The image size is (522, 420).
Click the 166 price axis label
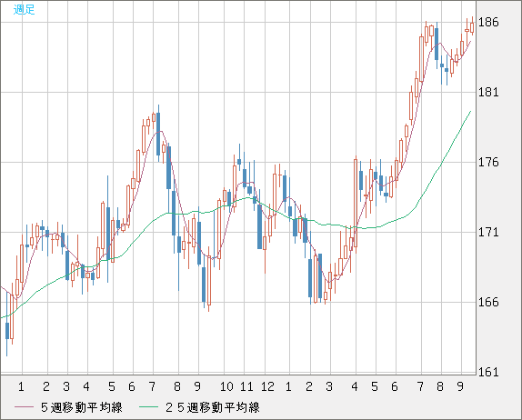coord(488,302)
